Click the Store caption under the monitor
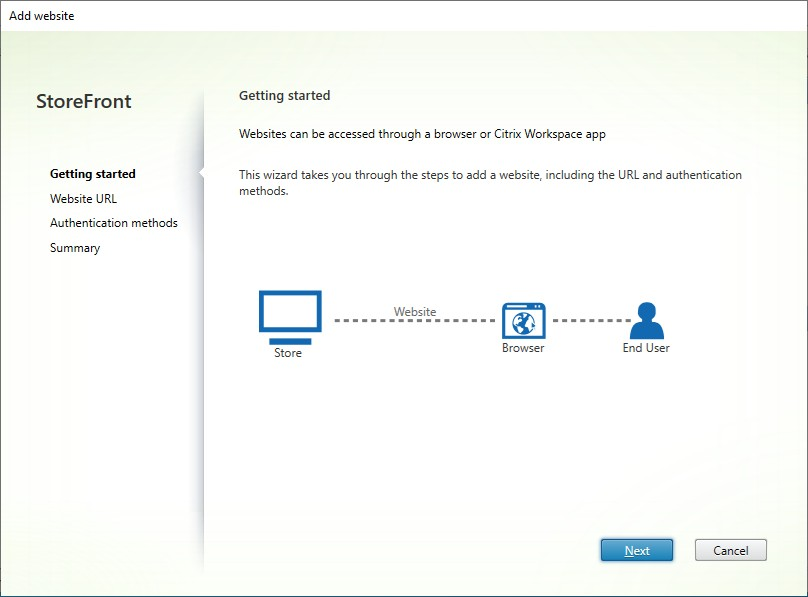The image size is (808, 597). (288, 352)
